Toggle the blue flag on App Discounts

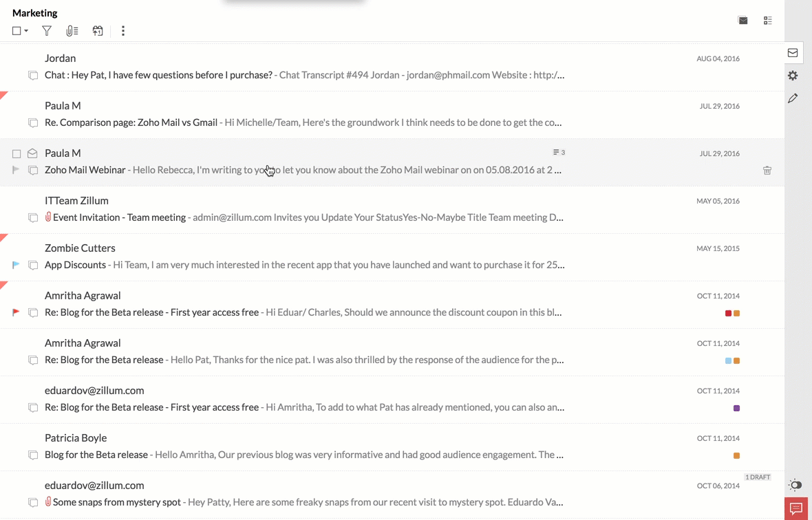tap(16, 265)
